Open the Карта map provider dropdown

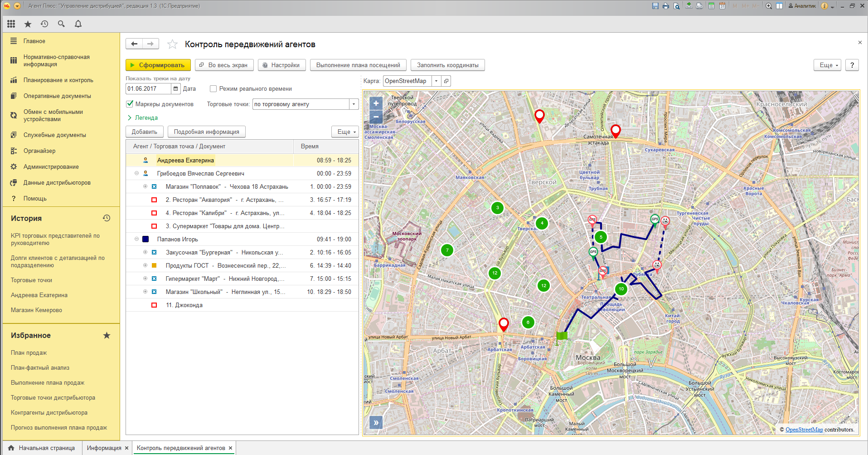(x=436, y=81)
